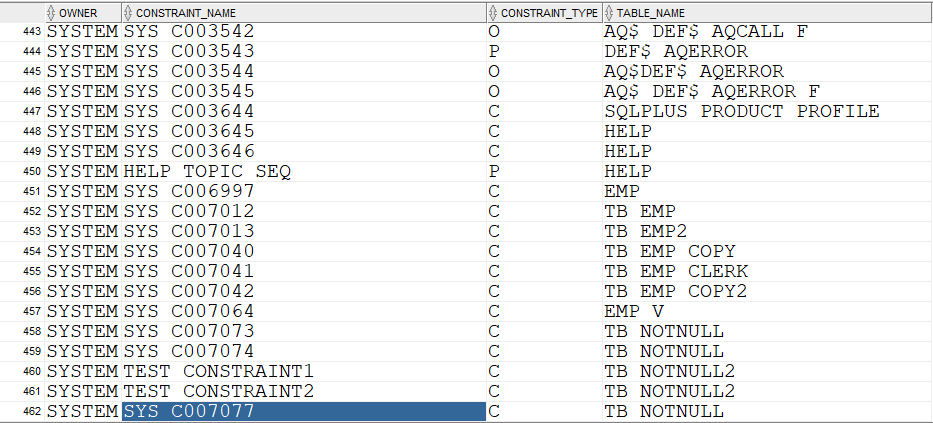Select table AQ$DEF$ AQERROR cell
This screenshot has height=423, width=933.
[x=768, y=71]
